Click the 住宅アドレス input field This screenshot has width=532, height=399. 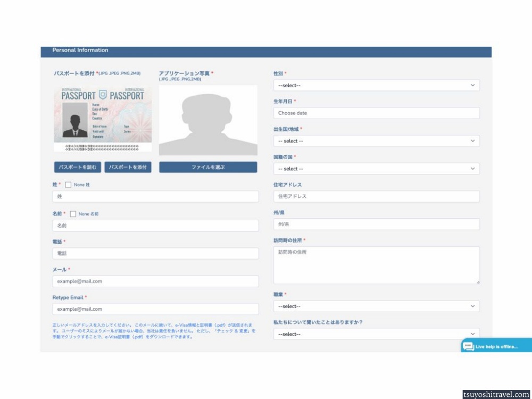pyautogui.click(x=376, y=196)
